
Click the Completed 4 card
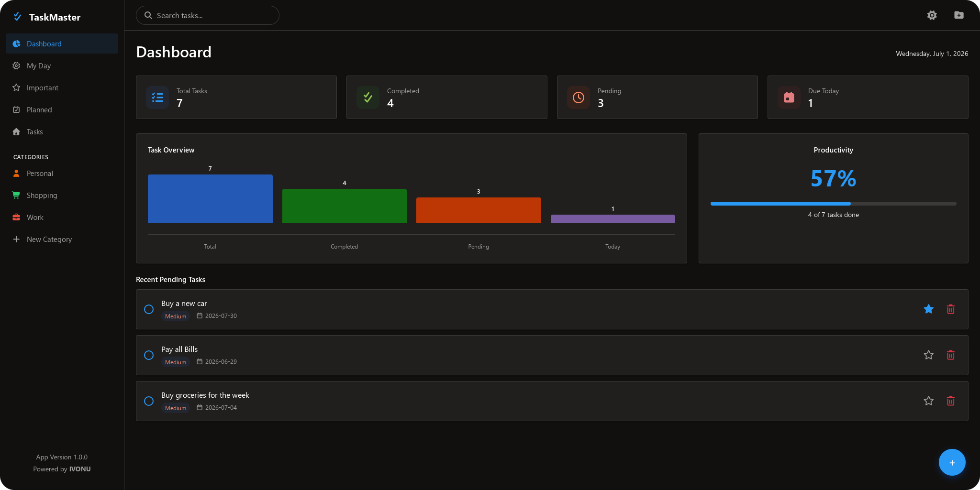click(447, 97)
